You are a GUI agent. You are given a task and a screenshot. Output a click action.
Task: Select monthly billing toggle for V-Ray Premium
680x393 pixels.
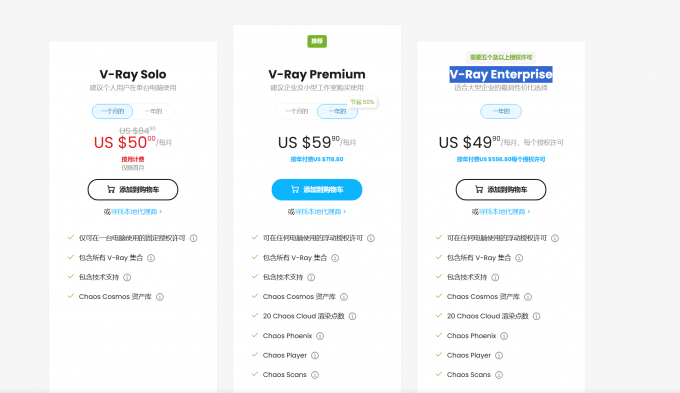coord(297,111)
